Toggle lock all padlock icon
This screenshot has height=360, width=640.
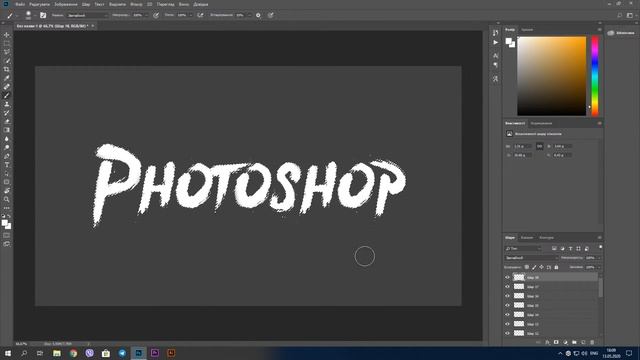[x=556, y=267]
